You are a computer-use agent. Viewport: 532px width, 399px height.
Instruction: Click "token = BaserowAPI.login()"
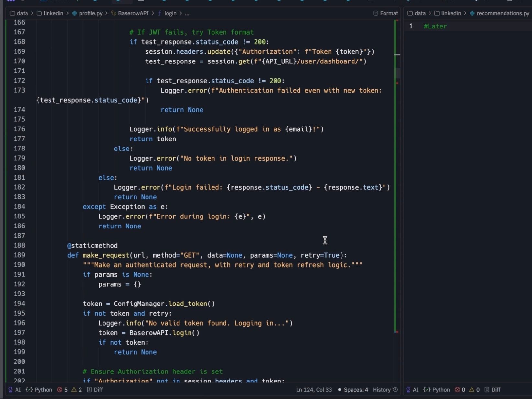(149, 333)
